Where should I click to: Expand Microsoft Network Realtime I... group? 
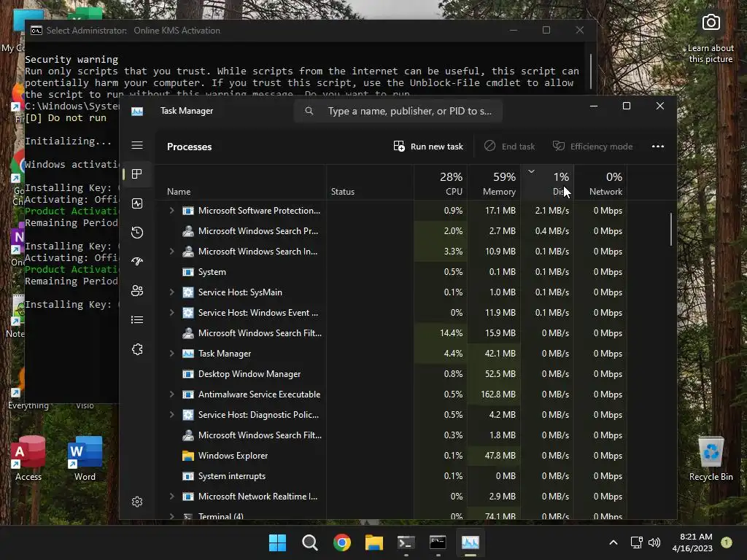click(171, 496)
